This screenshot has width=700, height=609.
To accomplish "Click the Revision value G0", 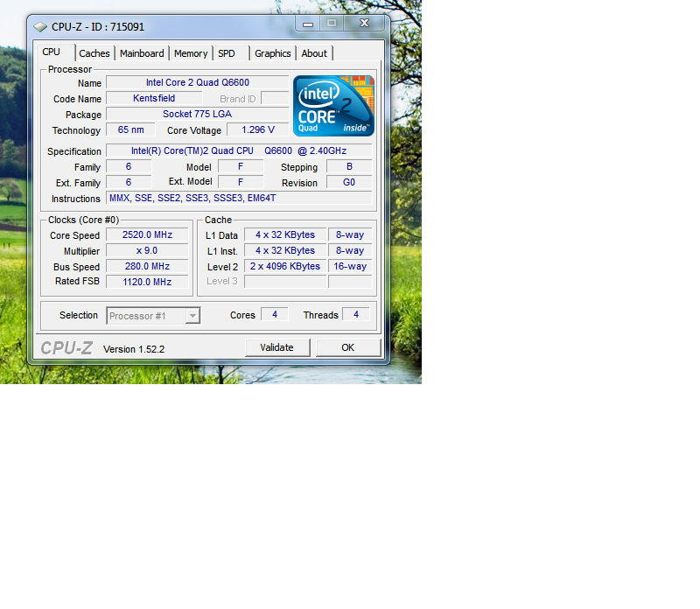I will (x=349, y=182).
